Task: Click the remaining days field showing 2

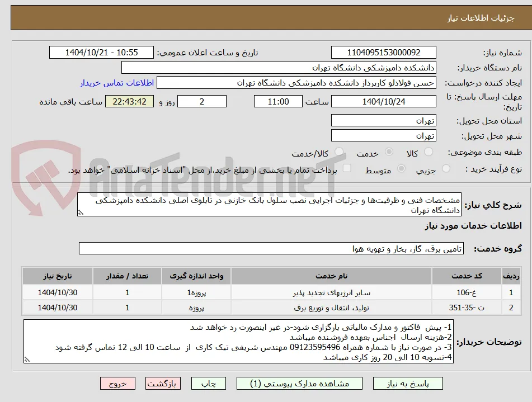Action: (202, 101)
